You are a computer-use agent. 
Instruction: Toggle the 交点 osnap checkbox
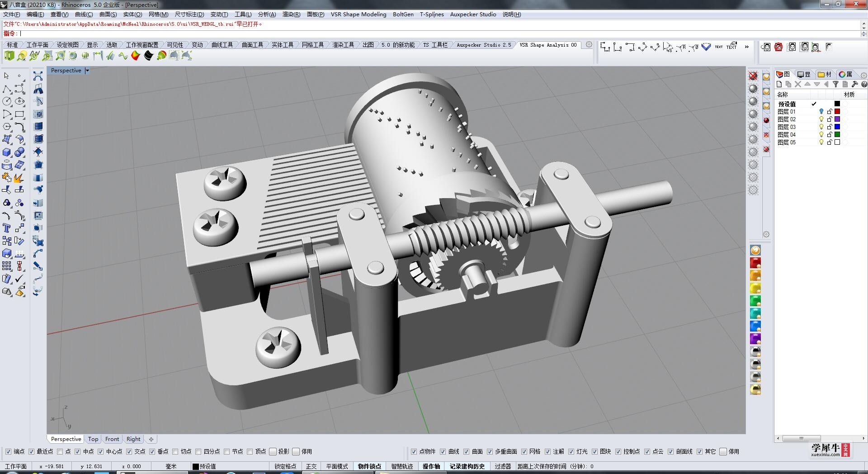point(129,451)
